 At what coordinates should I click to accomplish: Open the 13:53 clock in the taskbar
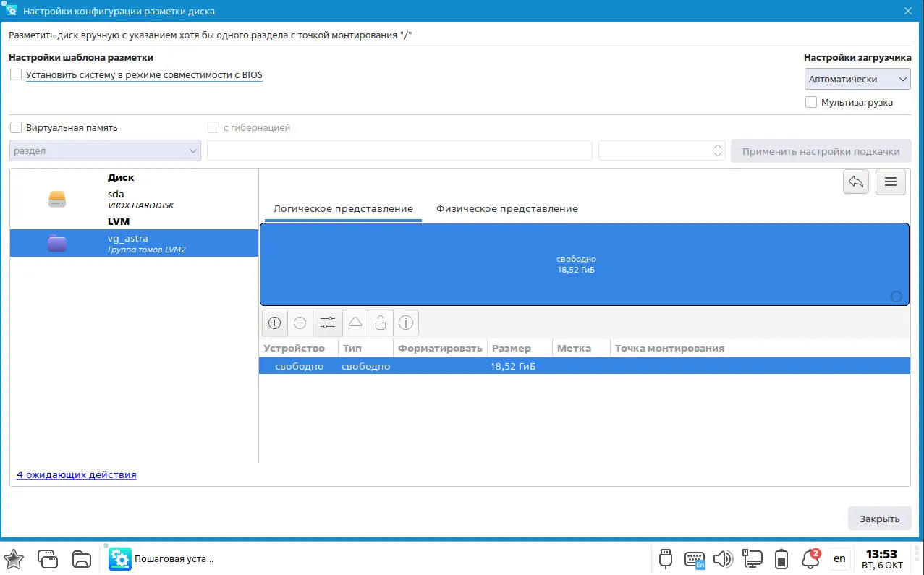point(881,558)
